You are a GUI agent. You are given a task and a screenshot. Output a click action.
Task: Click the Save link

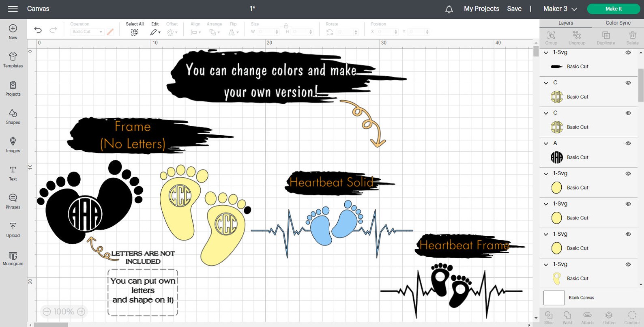tap(514, 9)
